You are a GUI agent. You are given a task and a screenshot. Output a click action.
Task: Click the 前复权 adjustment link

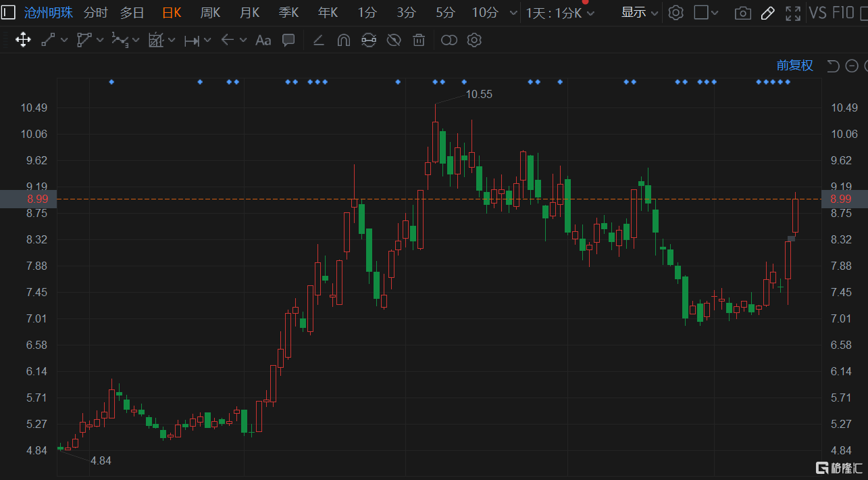point(795,66)
